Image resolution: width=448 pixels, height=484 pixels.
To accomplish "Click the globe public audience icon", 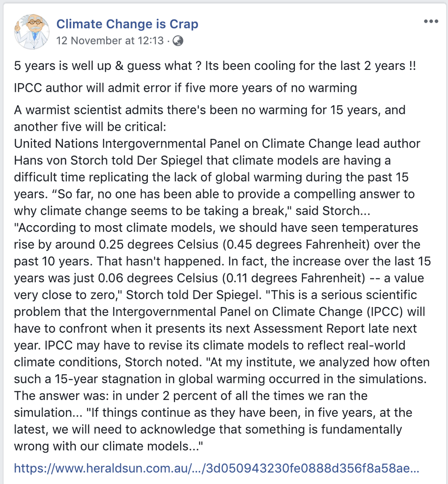I will point(178,41).
